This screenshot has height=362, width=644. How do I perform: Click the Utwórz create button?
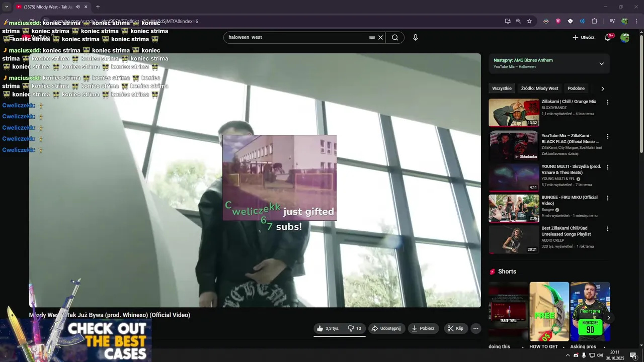coord(584,37)
